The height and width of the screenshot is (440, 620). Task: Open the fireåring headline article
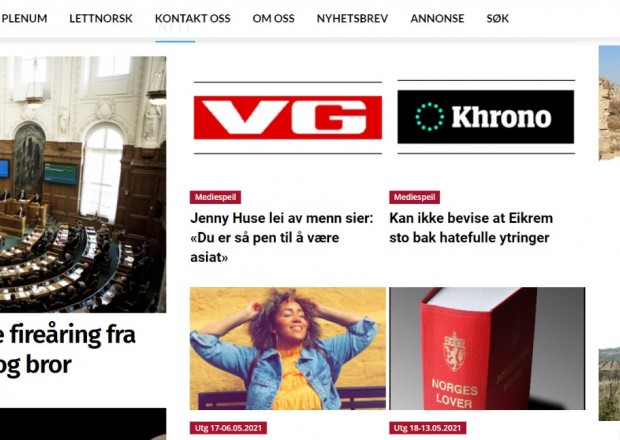click(x=68, y=349)
